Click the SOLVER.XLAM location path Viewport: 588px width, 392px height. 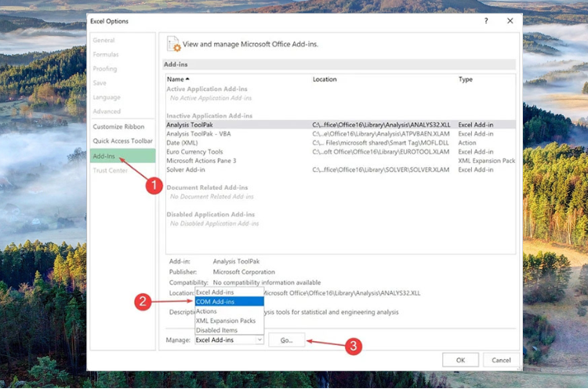pos(380,169)
